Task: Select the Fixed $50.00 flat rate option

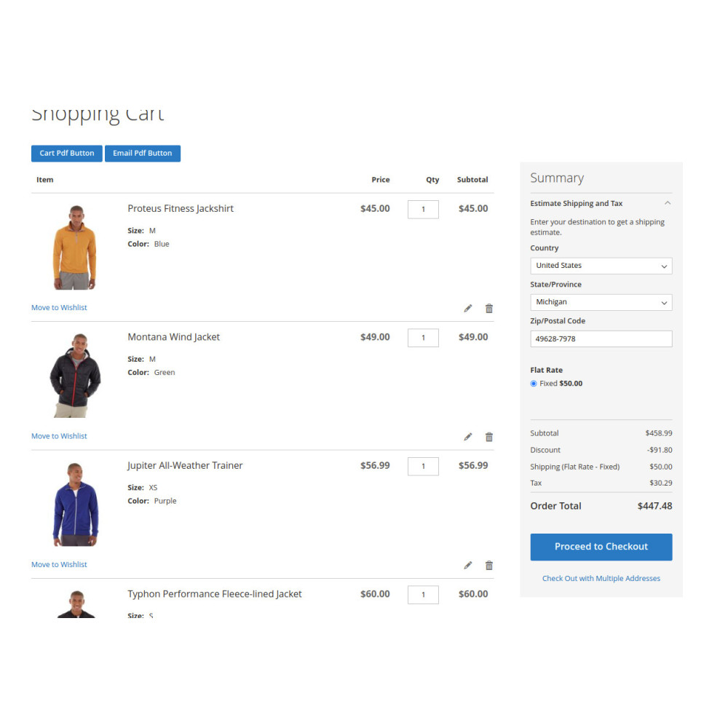Action: coord(534,384)
